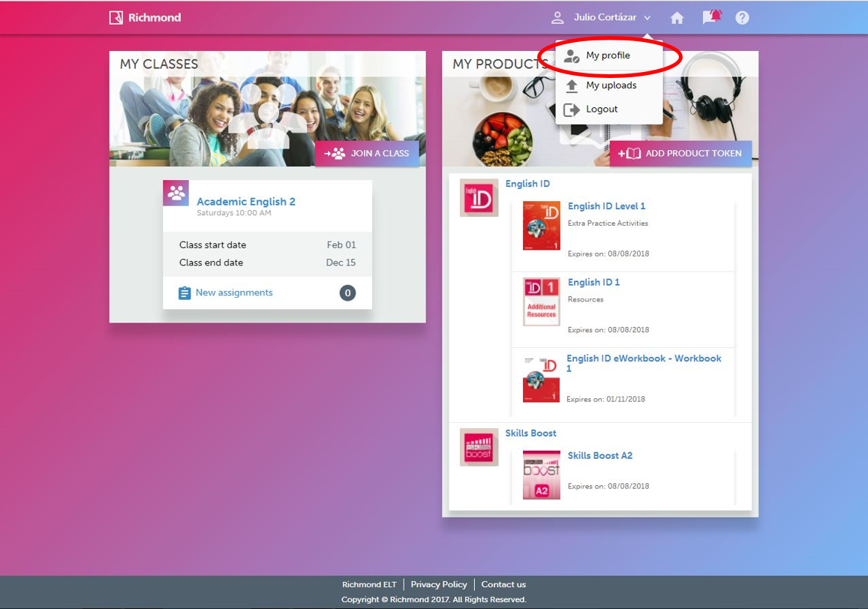Open the Privacy Policy footer link
868x609 pixels.
439,584
